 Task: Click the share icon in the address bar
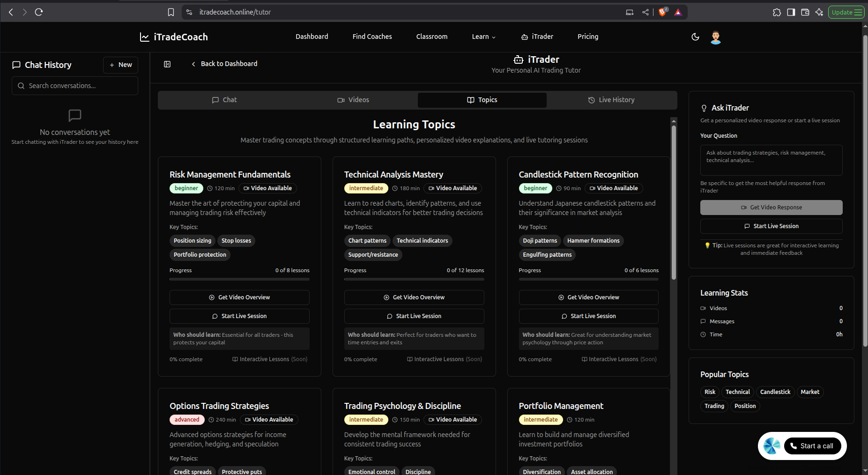(645, 12)
